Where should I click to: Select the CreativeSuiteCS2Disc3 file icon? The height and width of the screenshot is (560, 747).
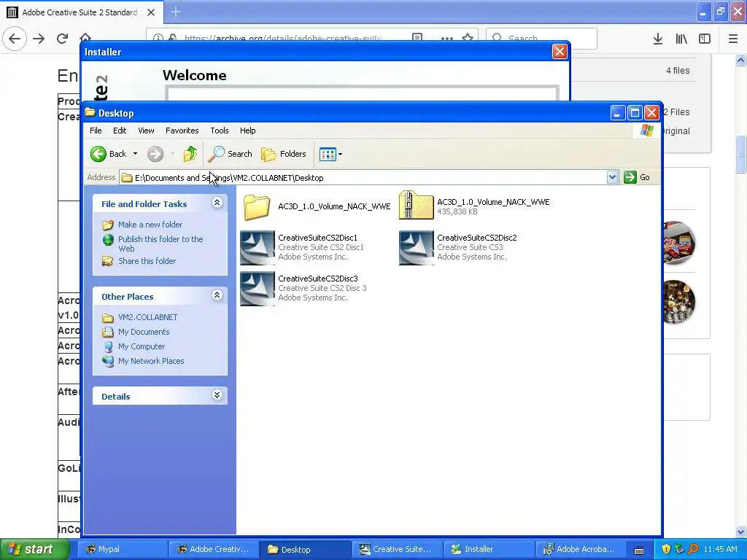(258, 289)
